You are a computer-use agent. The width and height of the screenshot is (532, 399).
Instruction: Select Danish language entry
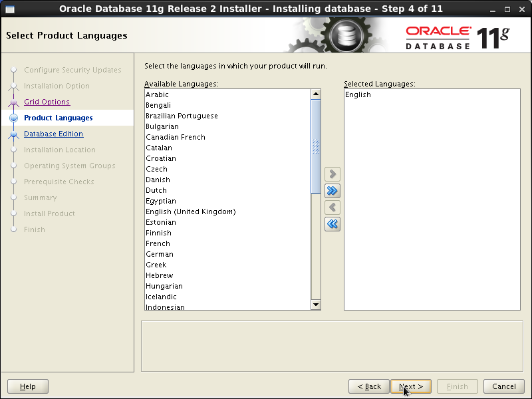pyautogui.click(x=227, y=180)
